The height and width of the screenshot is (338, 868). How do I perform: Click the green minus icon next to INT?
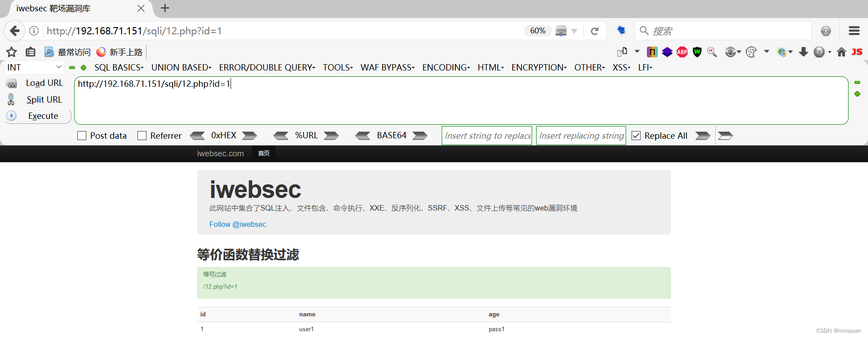tap(72, 67)
